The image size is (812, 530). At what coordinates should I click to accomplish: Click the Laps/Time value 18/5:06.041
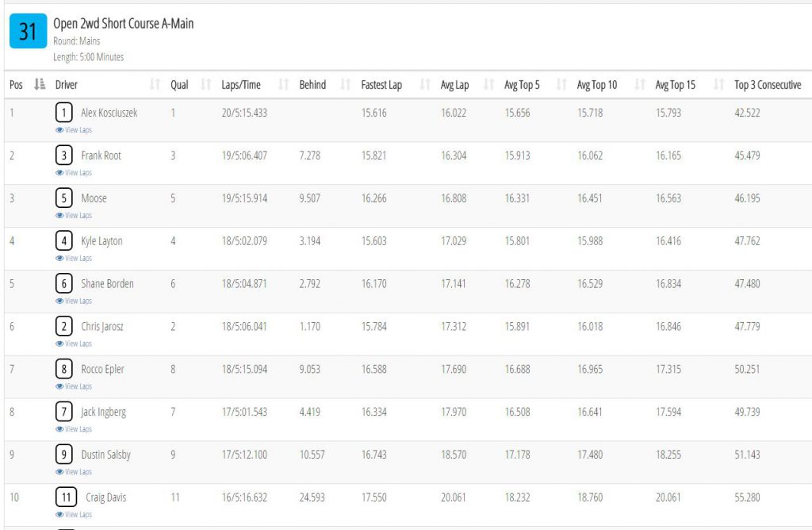point(244,326)
